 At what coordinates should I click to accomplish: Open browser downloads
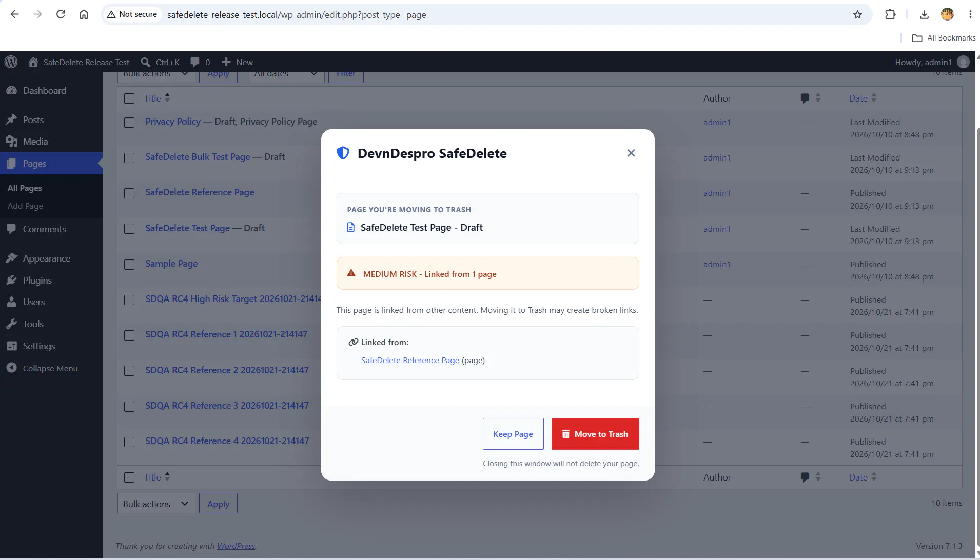pyautogui.click(x=924, y=14)
